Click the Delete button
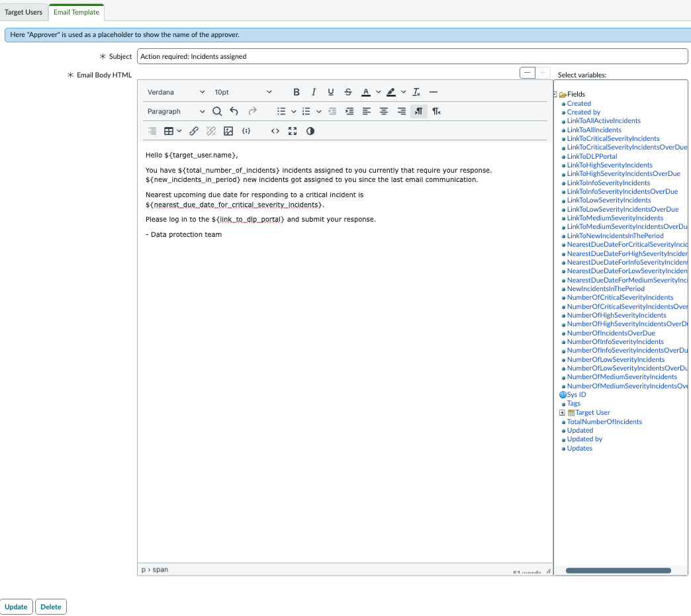Viewport: 691px width, 616px height. (x=51, y=607)
